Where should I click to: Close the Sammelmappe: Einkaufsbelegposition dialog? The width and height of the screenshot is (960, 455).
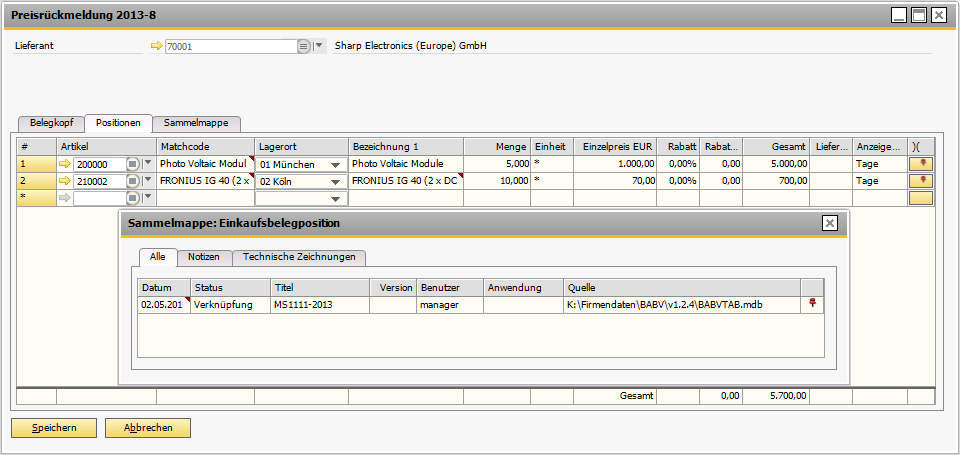click(x=829, y=223)
